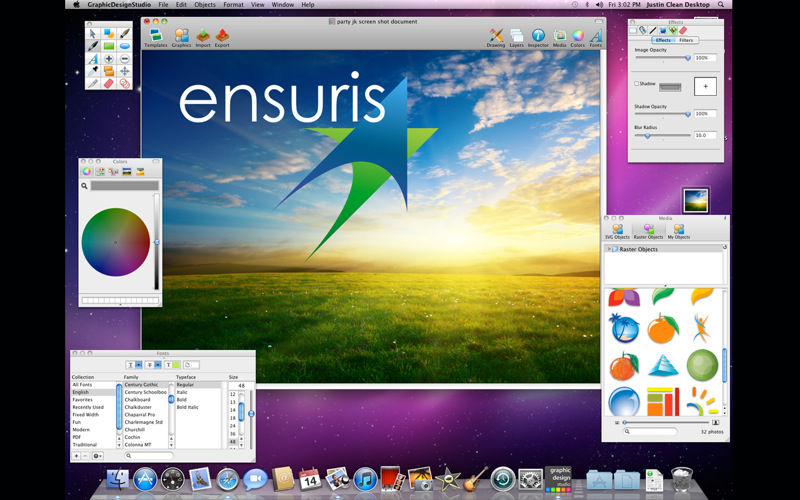Click the Import toolbar icon

point(203,38)
